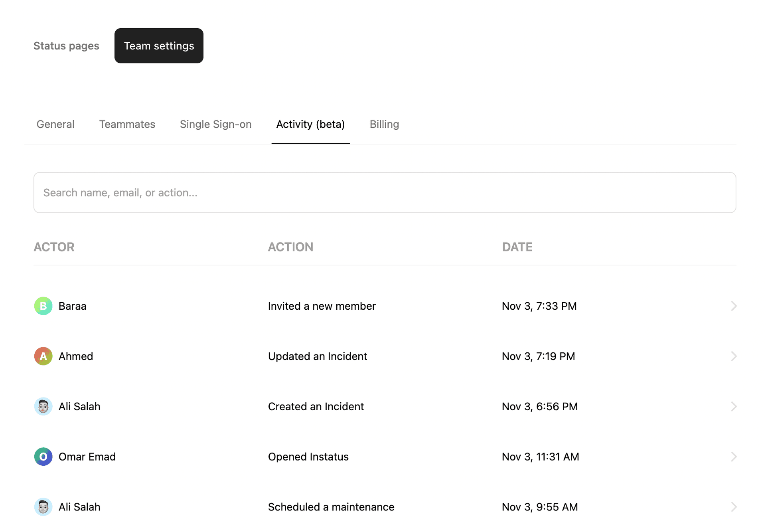Image resolution: width=766 pixels, height=532 pixels.
Task: Open the Single Sign-on tab
Action: (x=215, y=124)
